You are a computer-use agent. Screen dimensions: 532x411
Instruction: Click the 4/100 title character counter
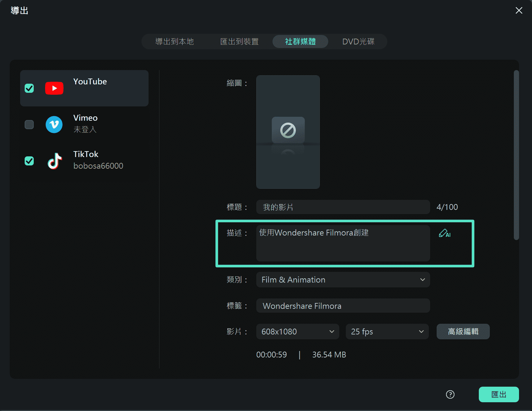[x=447, y=207]
